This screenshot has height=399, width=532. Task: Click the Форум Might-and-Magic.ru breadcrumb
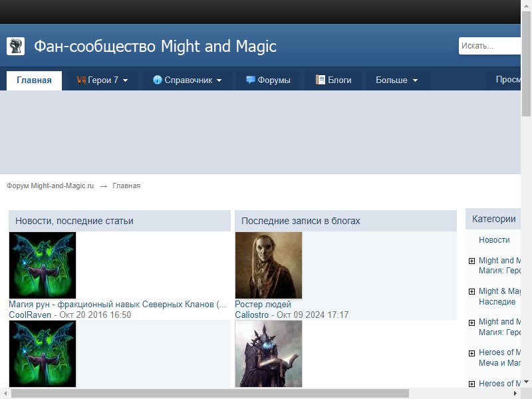click(x=51, y=186)
